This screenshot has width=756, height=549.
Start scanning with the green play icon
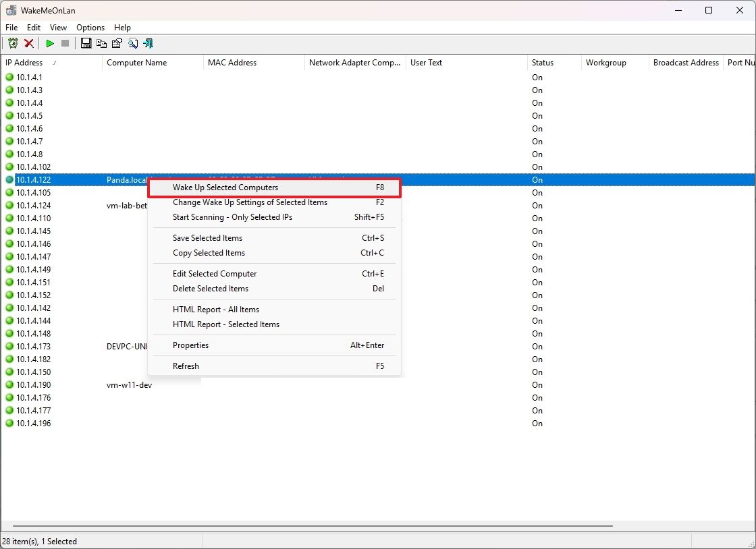(x=49, y=43)
